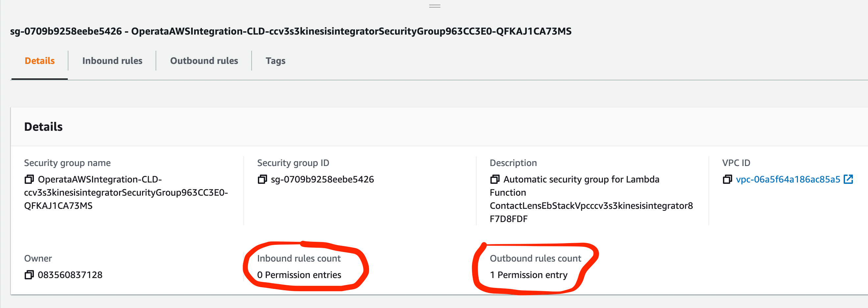Select the Details tab
The height and width of the screenshot is (308, 868).
(x=39, y=61)
